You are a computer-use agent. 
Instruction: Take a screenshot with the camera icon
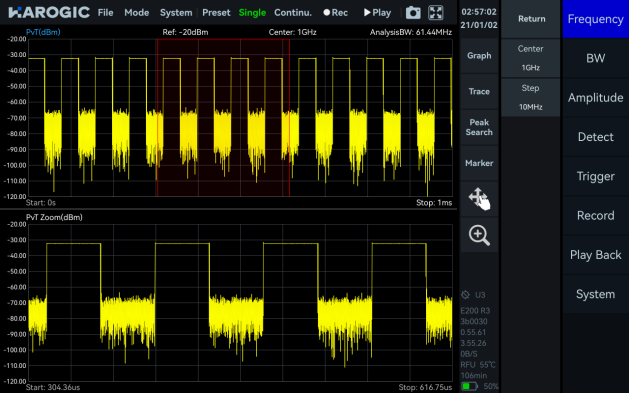tap(413, 13)
